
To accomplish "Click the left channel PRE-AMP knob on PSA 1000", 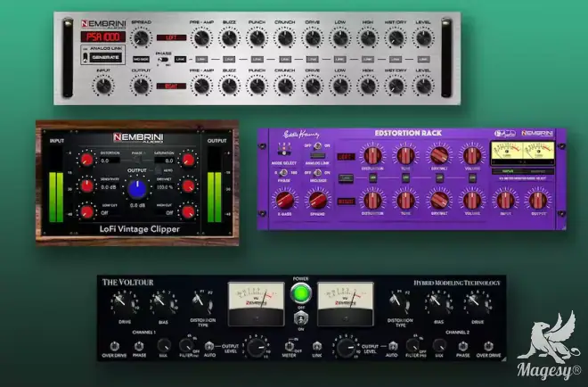I will 201,38.
